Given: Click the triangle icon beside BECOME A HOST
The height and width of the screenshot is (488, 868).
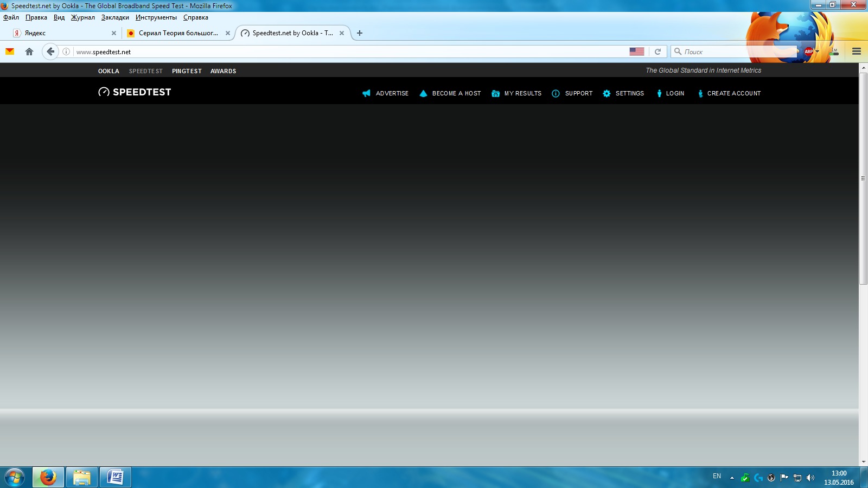Looking at the screenshot, I should pyautogui.click(x=423, y=93).
